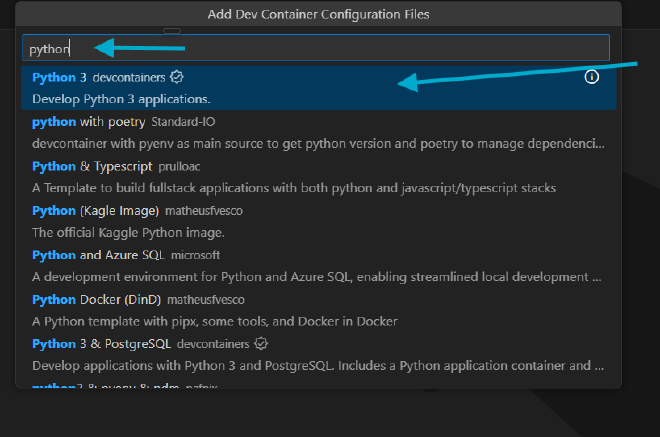Pick 'Python & Typescript' by prulloac
The width and height of the screenshot is (660, 437).
click(x=319, y=177)
